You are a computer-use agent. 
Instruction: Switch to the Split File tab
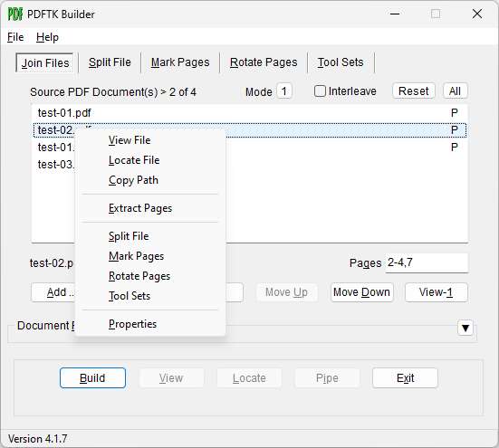tap(110, 62)
